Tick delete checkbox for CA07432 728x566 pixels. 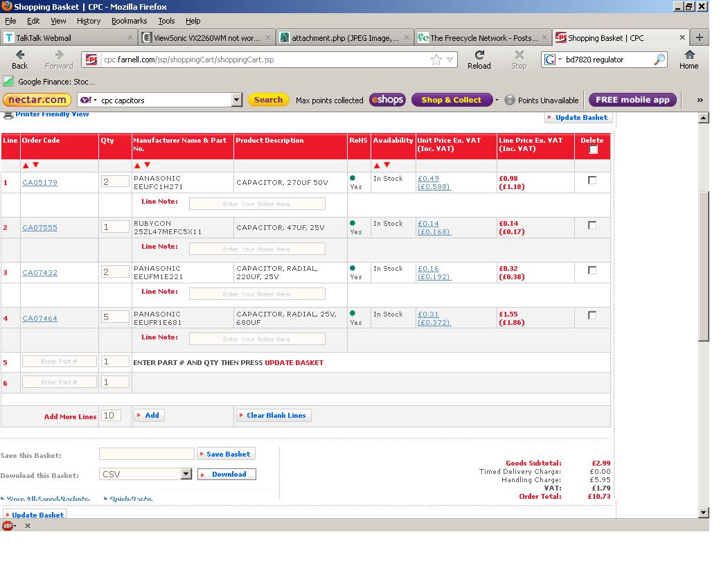(x=592, y=270)
